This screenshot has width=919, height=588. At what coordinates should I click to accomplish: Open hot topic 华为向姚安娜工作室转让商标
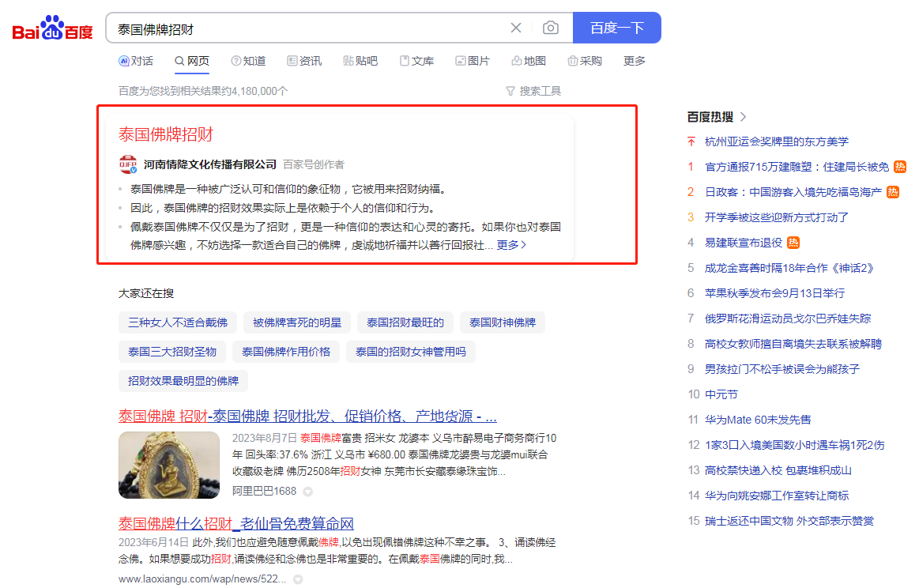pos(777,496)
